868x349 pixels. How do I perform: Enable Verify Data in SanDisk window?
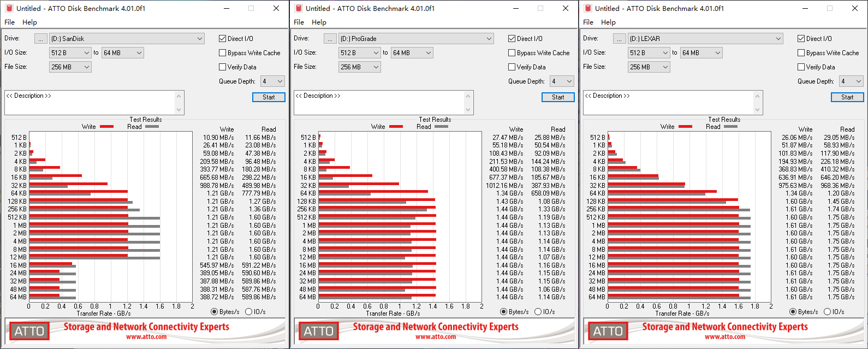tap(223, 67)
